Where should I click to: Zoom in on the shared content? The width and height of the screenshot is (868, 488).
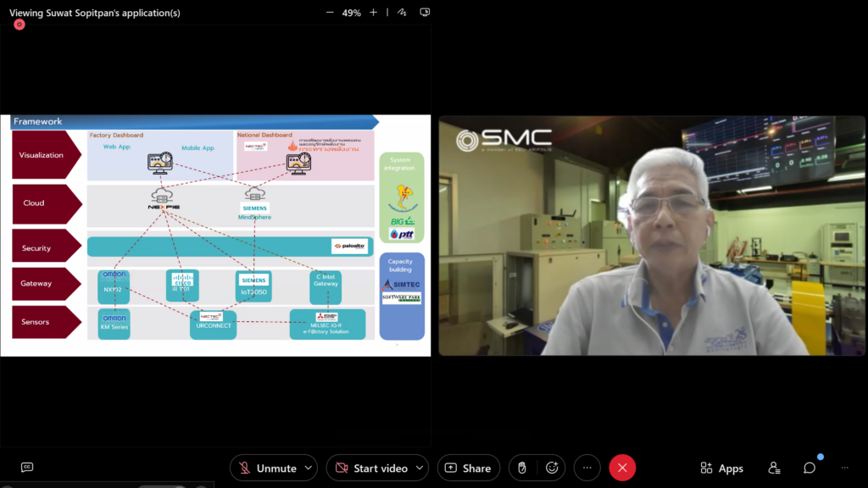(373, 12)
